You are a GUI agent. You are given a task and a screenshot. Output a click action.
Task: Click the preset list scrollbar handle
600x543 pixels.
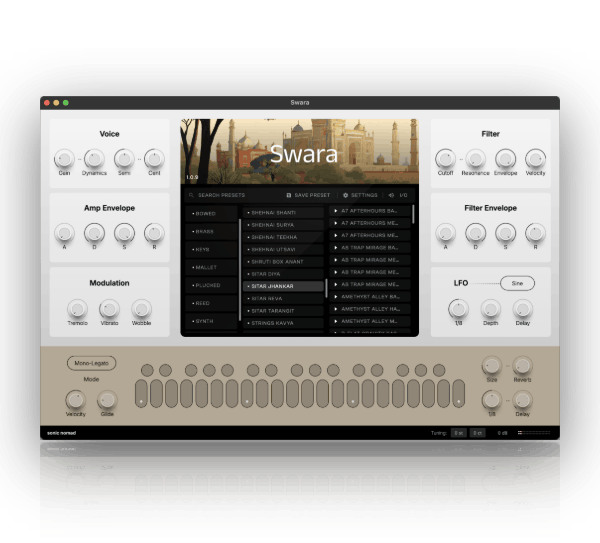point(326,288)
